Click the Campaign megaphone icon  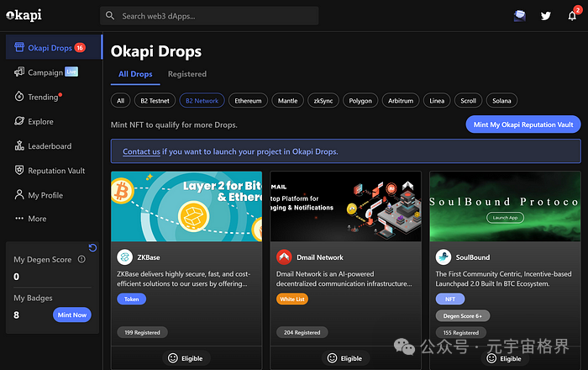[19, 72]
